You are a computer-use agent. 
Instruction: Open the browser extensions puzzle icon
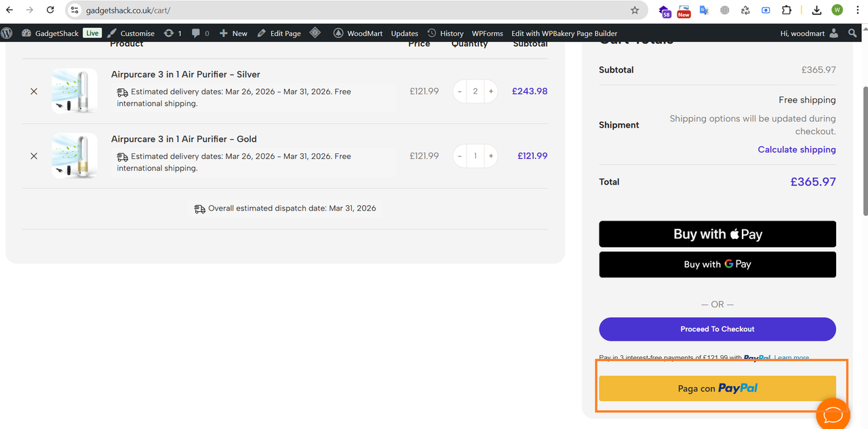[787, 10]
